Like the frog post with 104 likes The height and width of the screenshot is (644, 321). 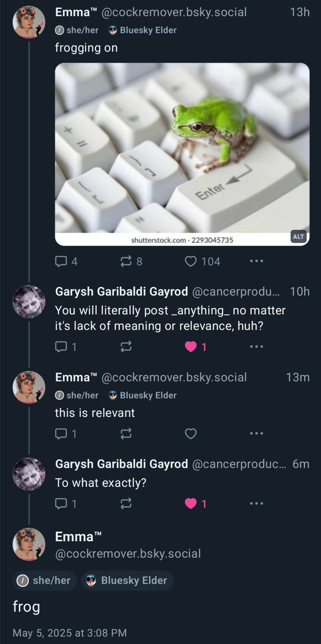(x=203, y=261)
